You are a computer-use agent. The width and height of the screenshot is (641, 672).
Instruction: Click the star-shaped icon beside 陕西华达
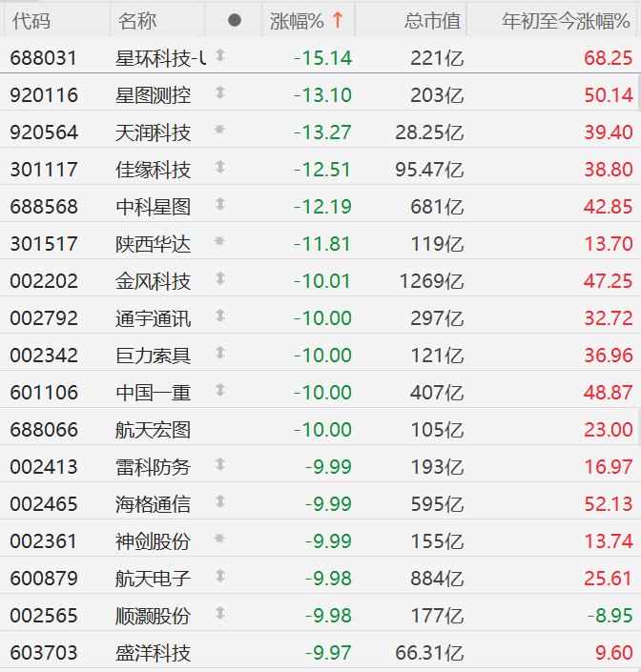tap(219, 241)
